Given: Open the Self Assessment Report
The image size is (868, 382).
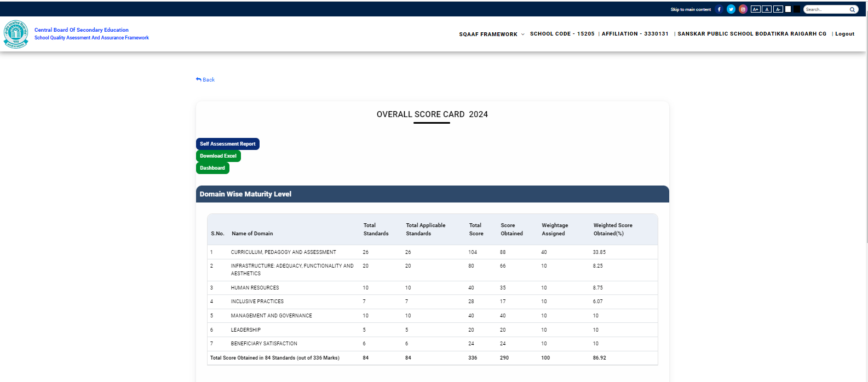Looking at the screenshot, I should click(227, 144).
